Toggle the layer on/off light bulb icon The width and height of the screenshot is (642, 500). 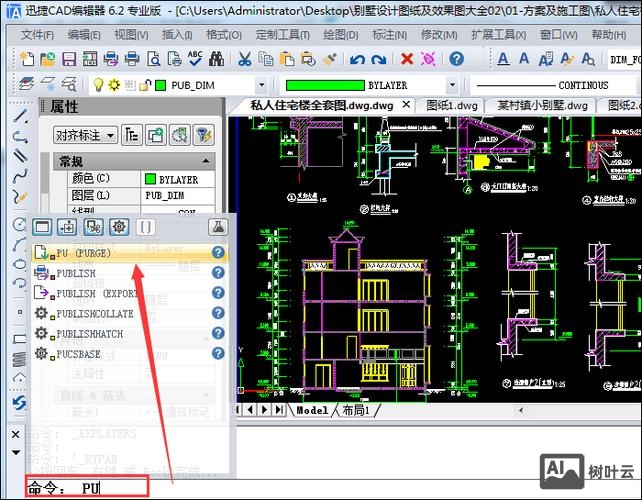tap(99, 85)
